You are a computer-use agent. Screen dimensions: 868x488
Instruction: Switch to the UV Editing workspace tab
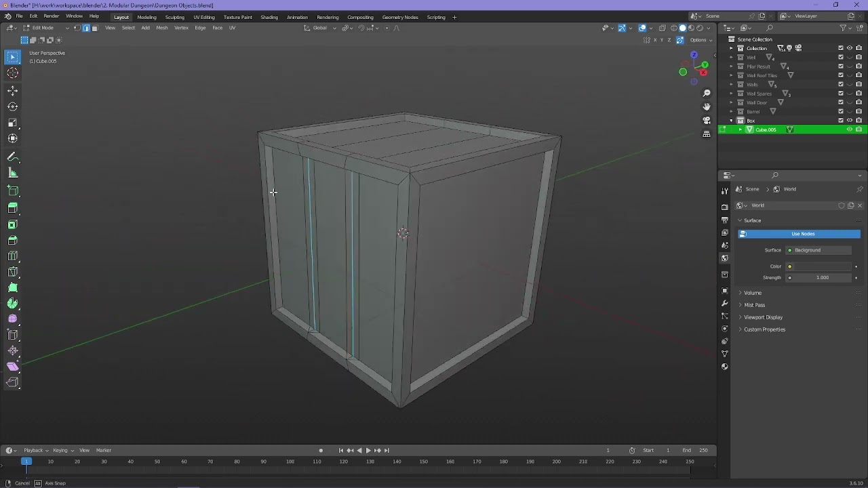point(203,17)
